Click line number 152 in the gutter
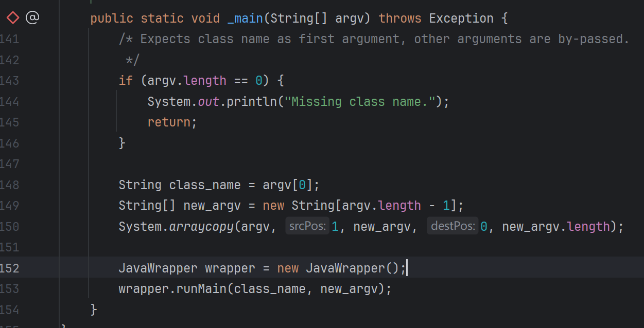 10,268
